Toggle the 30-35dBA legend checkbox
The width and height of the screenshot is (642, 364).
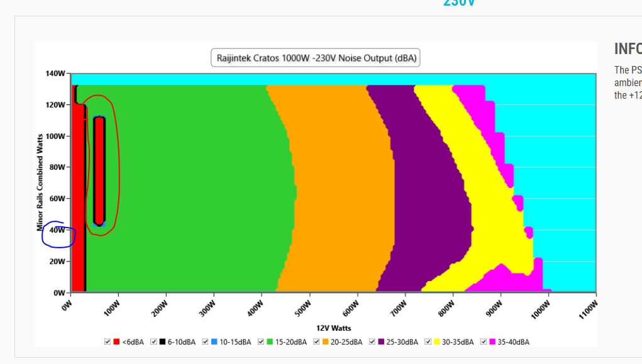click(x=428, y=341)
